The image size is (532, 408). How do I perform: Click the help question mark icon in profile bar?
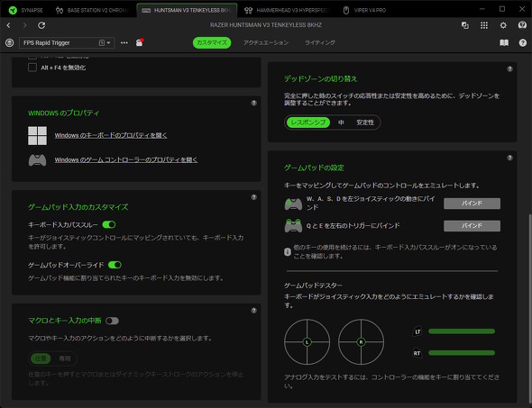(522, 42)
